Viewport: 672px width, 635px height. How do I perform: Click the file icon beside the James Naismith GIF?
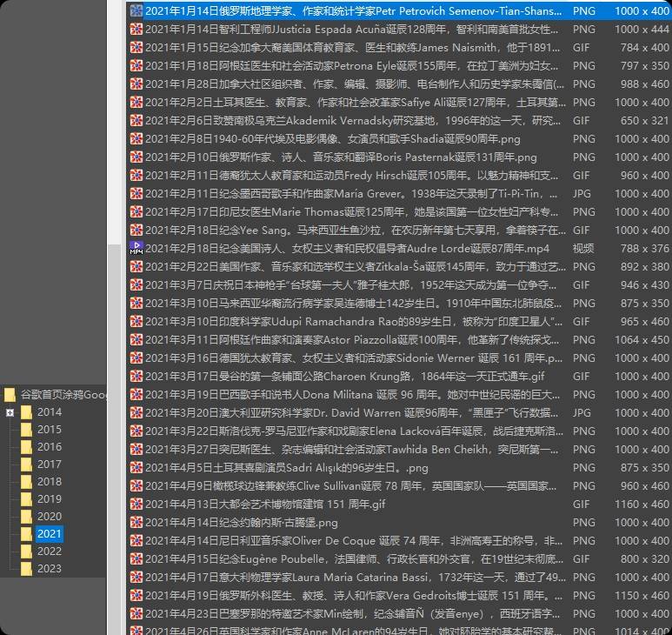[136, 48]
